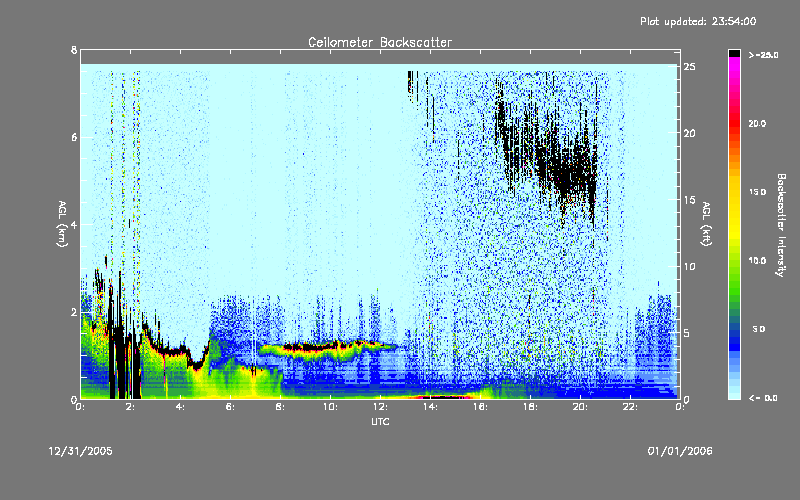Click the '22:' hour tick label

point(631,407)
